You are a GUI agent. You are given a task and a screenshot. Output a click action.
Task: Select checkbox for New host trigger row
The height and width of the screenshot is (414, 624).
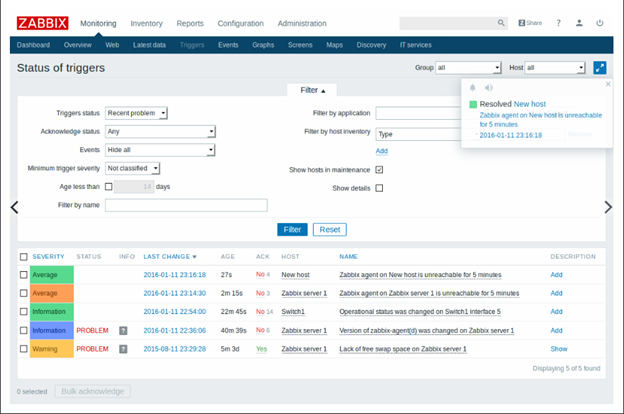pyautogui.click(x=24, y=275)
